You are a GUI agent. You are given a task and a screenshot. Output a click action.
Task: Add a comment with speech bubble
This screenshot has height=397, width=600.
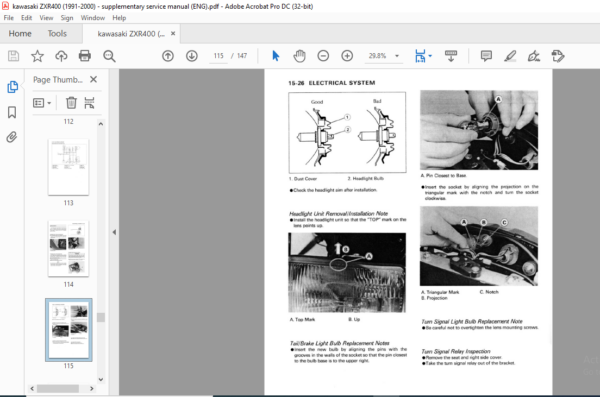pyautogui.click(x=486, y=56)
